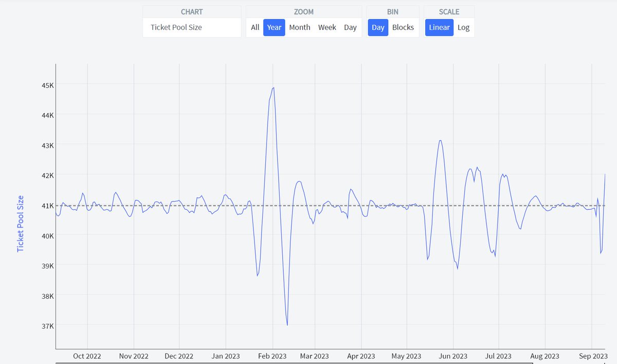The height and width of the screenshot is (364, 617).
Task: Set zoom to Day
Action: (350, 27)
